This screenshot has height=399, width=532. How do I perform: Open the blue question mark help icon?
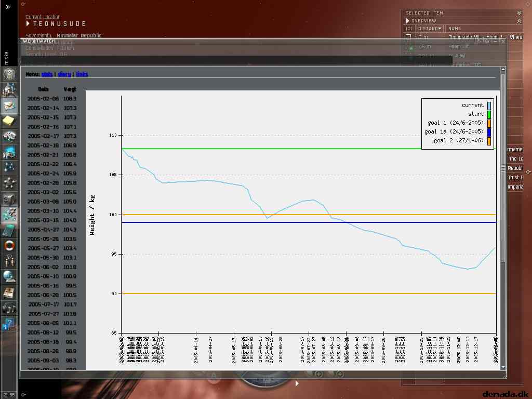(9, 324)
